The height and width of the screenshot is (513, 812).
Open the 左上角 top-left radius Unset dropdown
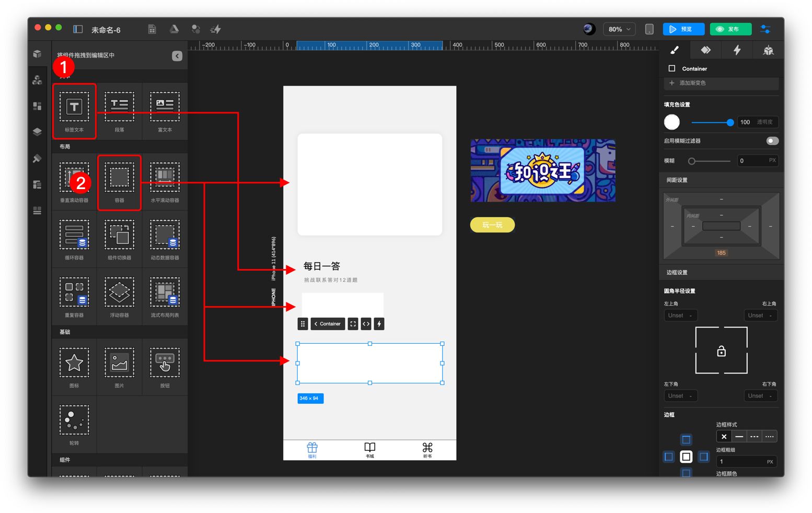coord(681,316)
